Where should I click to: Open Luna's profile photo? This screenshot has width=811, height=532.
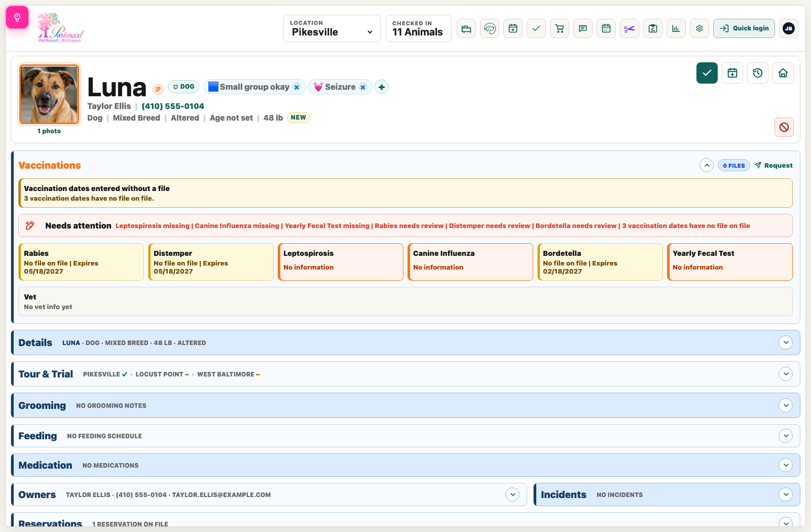[49, 94]
